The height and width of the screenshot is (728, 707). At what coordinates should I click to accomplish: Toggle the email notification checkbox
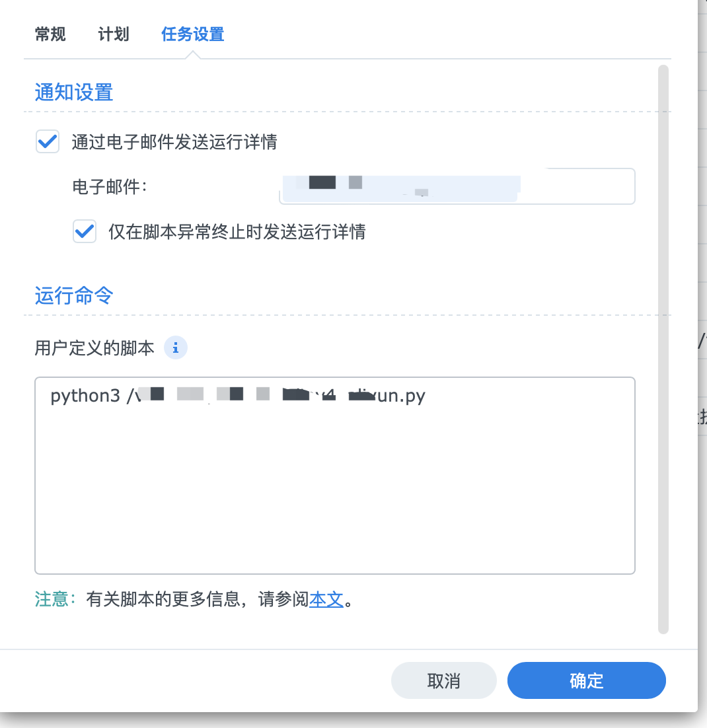[x=47, y=141]
